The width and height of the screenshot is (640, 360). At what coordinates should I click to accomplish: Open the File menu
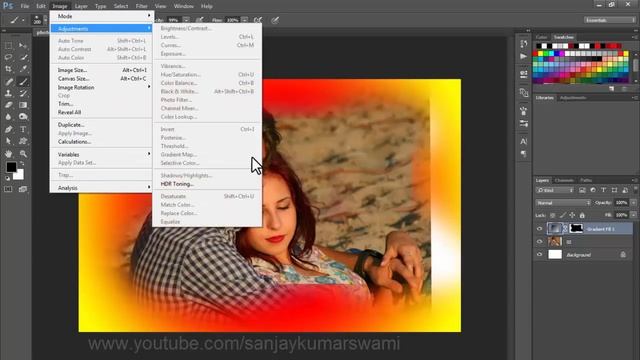[x=25, y=6]
